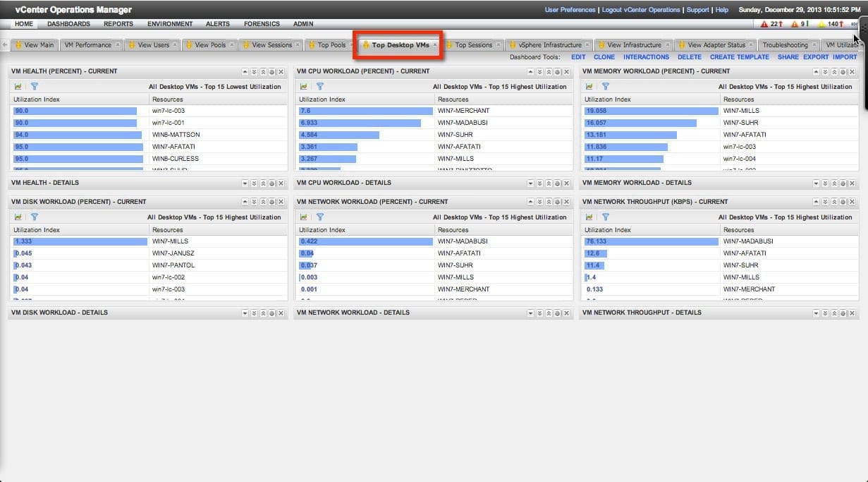Expand the VM Health - Details widget
The image size is (868, 482).
(x=245, y=183)
